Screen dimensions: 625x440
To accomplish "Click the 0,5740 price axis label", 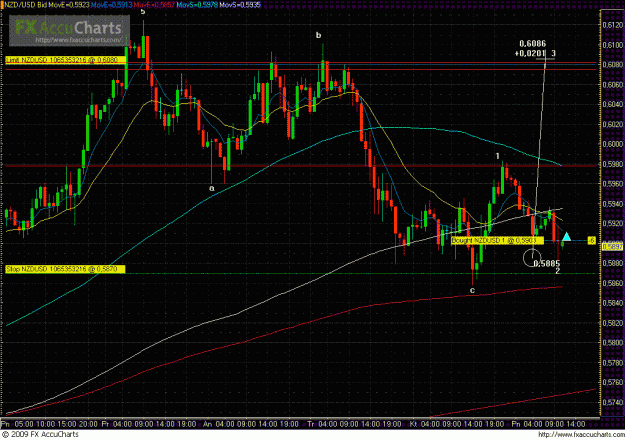I will pos(612,402).
